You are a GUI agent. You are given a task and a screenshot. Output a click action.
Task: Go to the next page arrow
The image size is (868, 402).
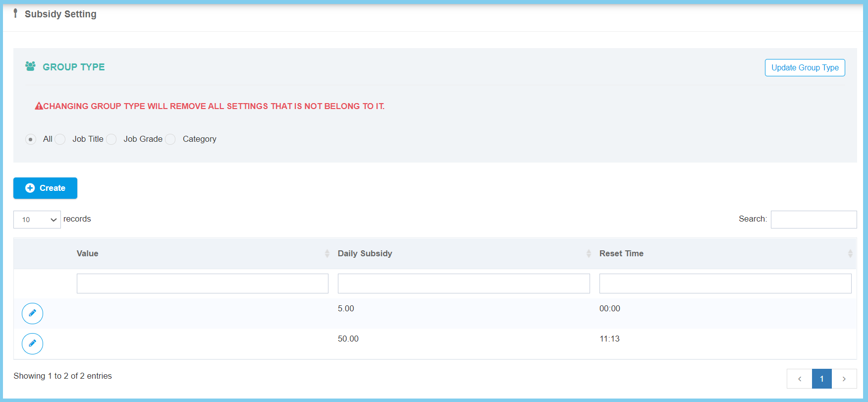tap(844, 379)
